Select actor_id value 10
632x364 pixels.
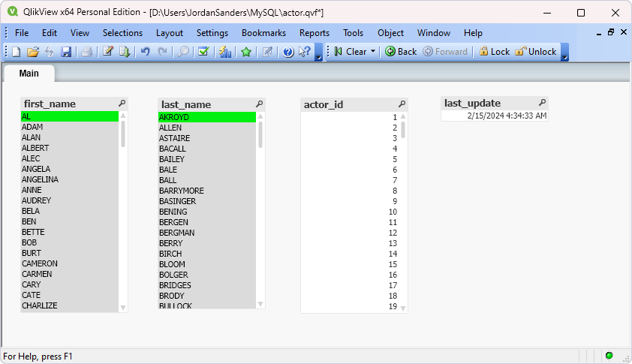350,212
